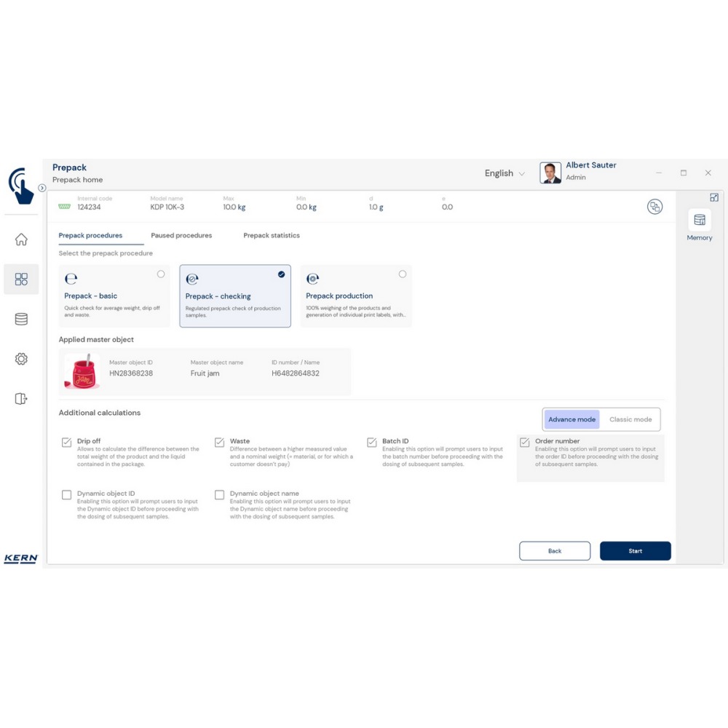This screenshot has width=728, height=728.
Task: Click the Back button
Action: point(555,551)
